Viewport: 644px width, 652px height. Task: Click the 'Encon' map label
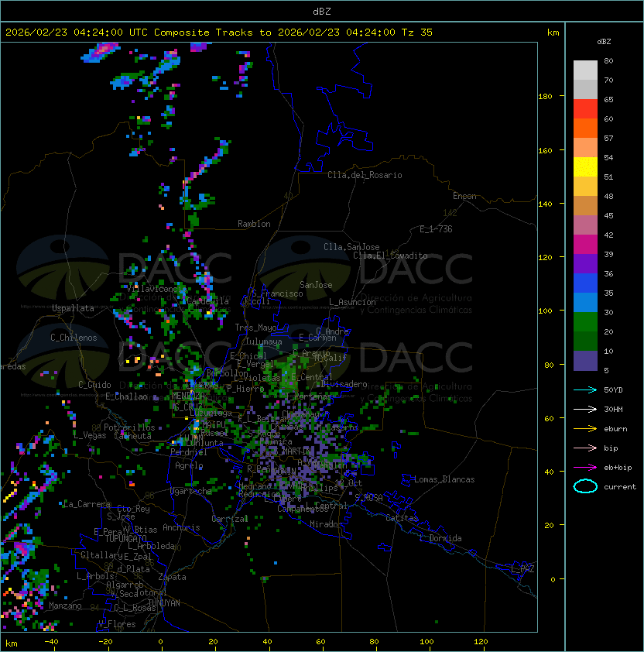click(x=464, y=196)
